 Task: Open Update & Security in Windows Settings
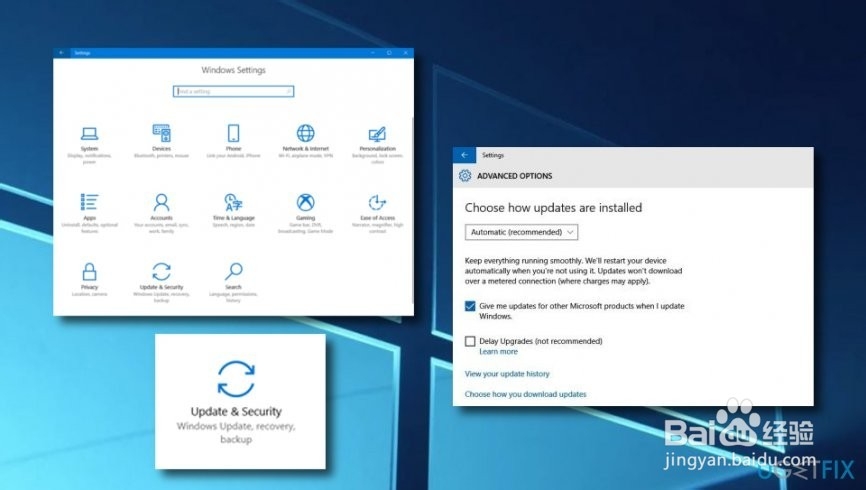[x=161, y=282]
